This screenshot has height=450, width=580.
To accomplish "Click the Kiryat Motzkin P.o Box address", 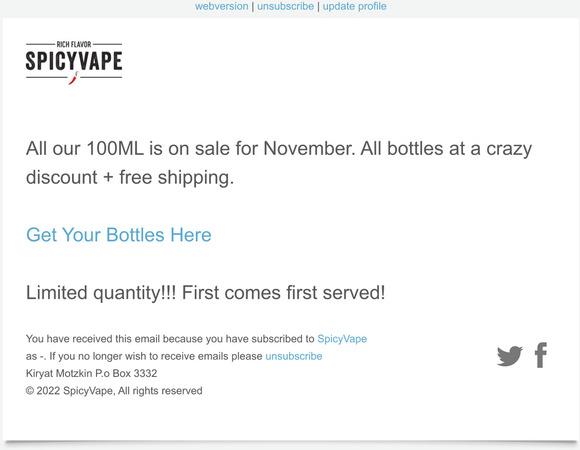I will tap(91, 373).
